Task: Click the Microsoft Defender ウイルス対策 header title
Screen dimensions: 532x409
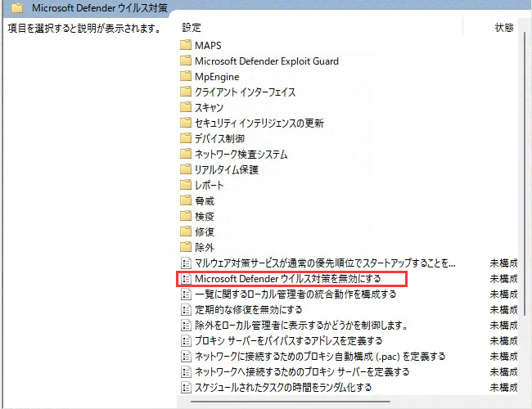Action: [x=100, y=8]
